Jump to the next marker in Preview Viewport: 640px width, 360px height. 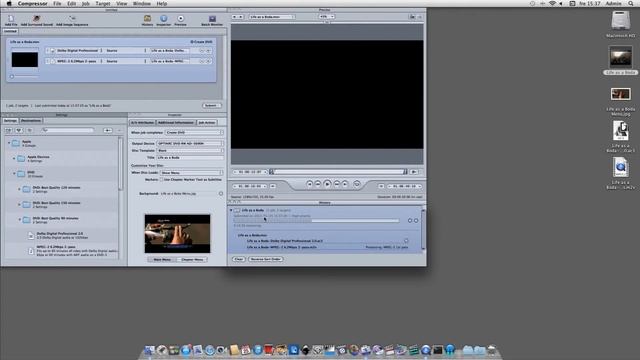345,184
